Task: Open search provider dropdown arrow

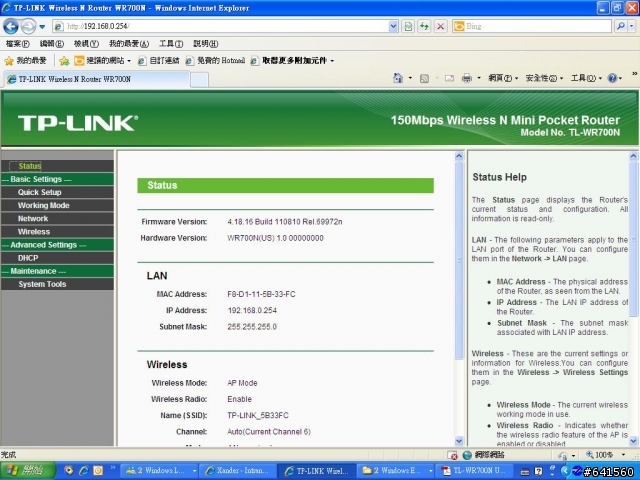Action: click(632, 27)
